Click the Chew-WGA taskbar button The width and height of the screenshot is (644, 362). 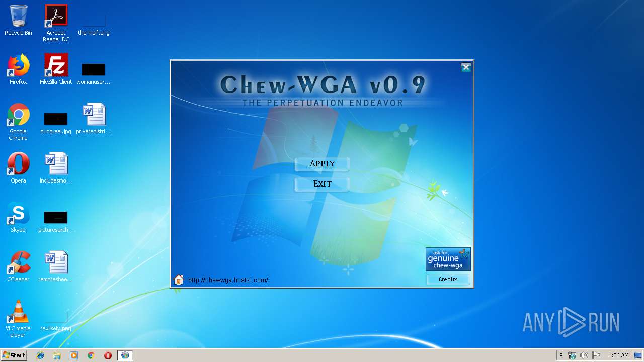point(125,355)
